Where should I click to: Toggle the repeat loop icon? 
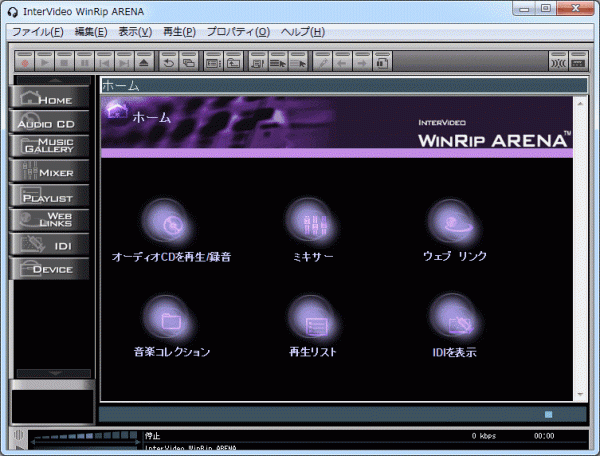pos(169,62)
